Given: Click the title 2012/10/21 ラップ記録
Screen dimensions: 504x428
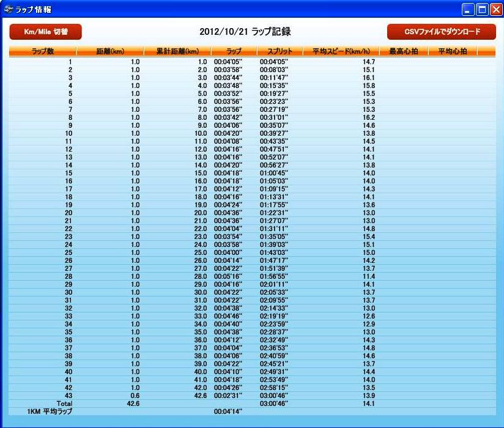Looking at the screenshot, I should click(x=245, y=32).
